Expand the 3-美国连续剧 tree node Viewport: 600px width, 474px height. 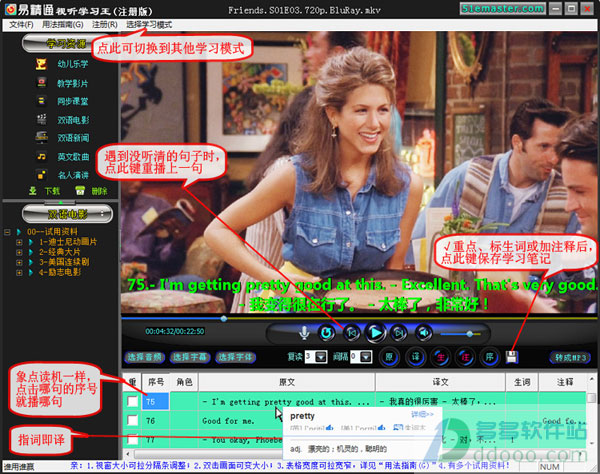click(x=19, y=262)
